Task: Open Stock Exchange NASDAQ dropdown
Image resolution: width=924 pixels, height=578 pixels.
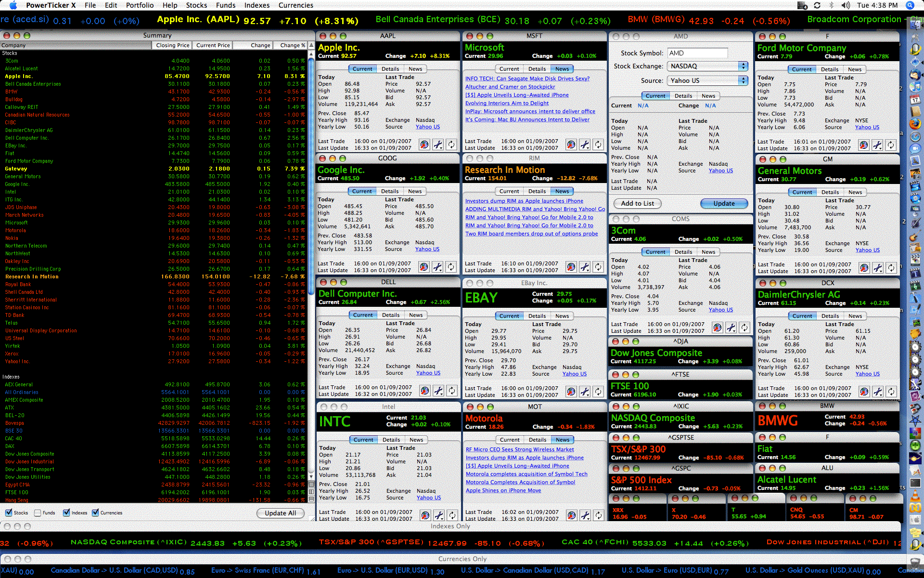Action: [707, 66]
